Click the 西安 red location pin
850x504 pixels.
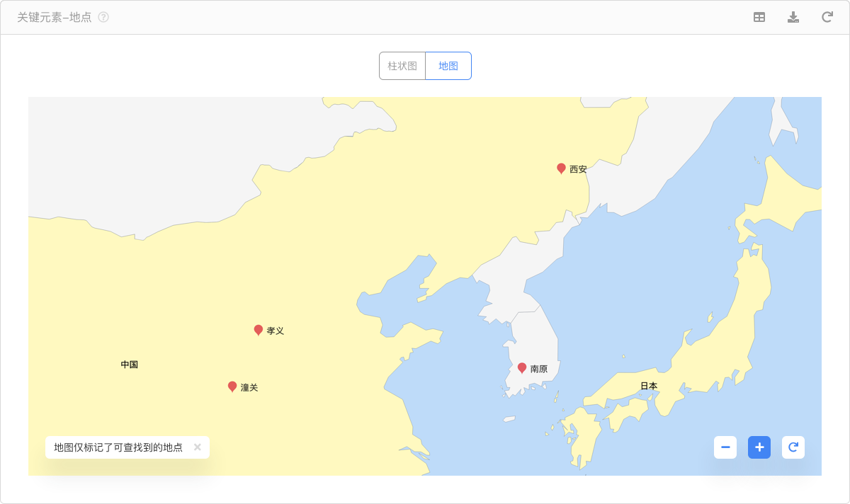(561, 168)
